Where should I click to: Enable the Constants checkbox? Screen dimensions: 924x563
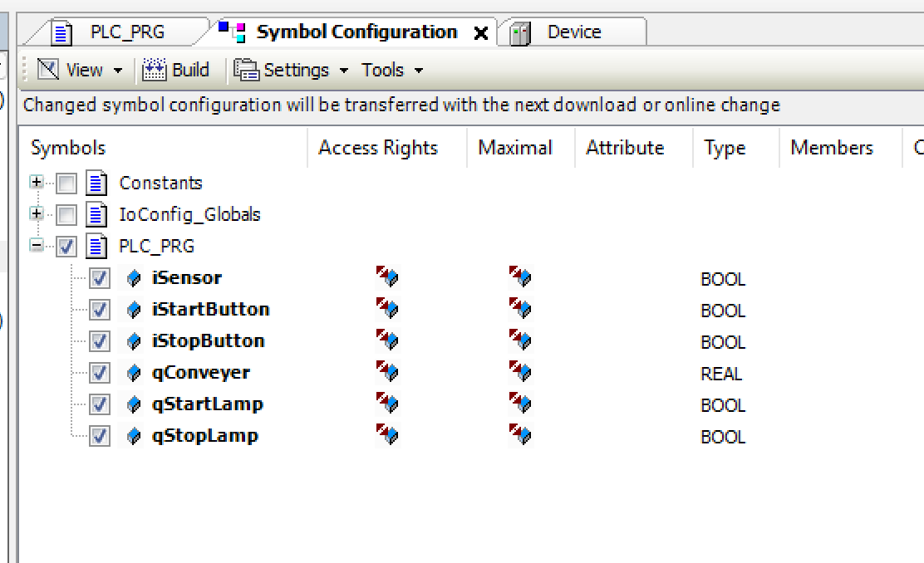tap(66, 183)
